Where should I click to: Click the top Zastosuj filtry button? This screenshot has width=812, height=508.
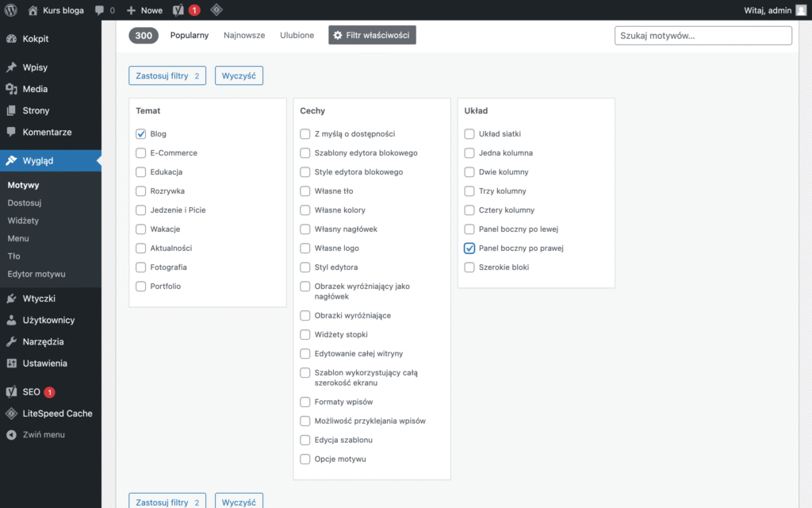[167, 76]
